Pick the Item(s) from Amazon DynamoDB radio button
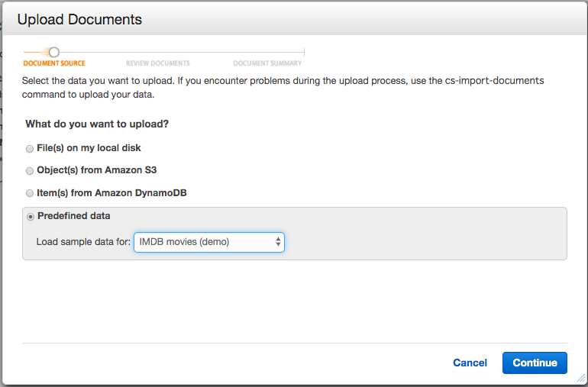This screenshot has width=588, height=387. tap(30, 194)
